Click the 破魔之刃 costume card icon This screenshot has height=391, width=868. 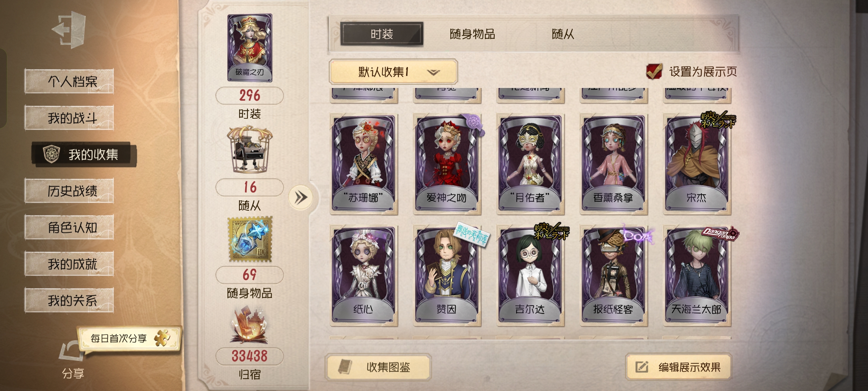(x=250, y=47)
